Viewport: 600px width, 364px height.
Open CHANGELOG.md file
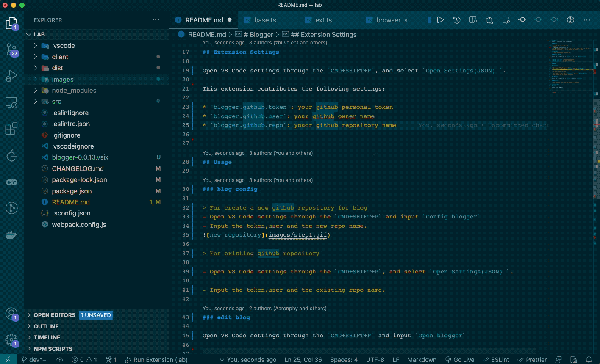pyautogui.click(x=97, y=168)
